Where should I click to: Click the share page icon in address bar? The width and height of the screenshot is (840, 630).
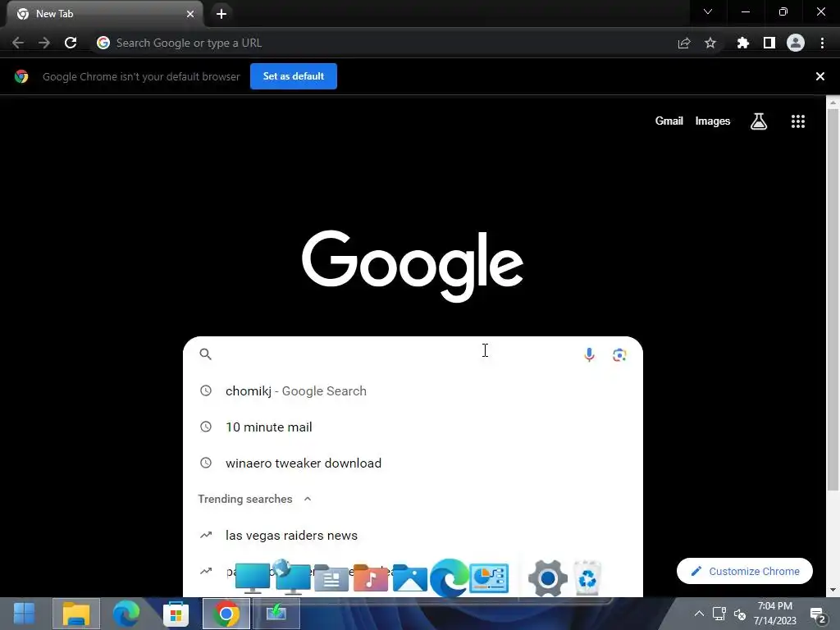tap(684, 43)
